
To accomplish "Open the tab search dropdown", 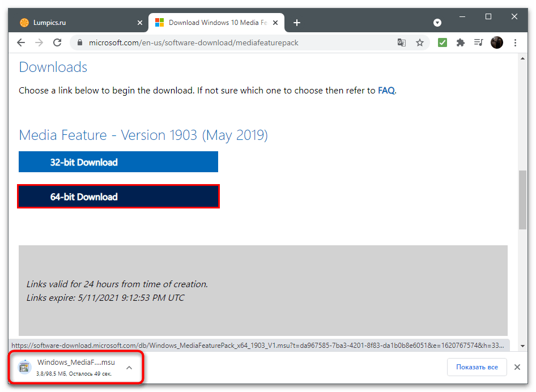I will click(437, 23).
